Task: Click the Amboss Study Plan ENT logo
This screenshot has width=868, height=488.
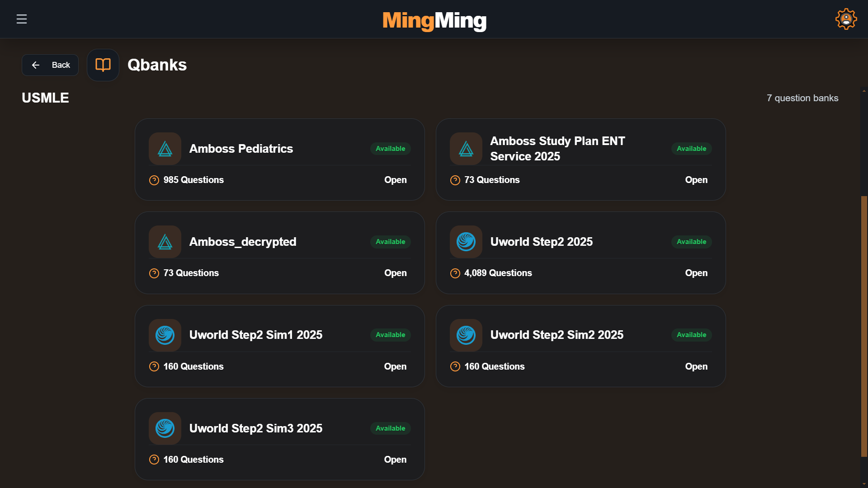Action: [466, 149]
